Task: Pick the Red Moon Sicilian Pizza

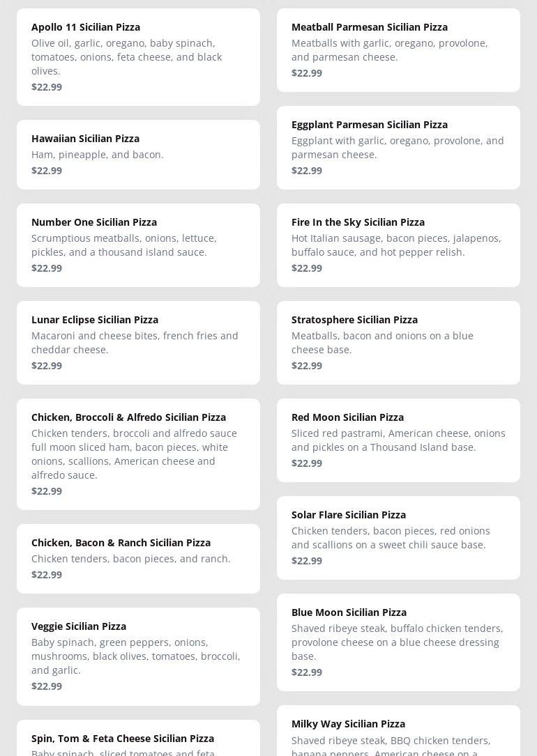Action: [x=398, y=440]
